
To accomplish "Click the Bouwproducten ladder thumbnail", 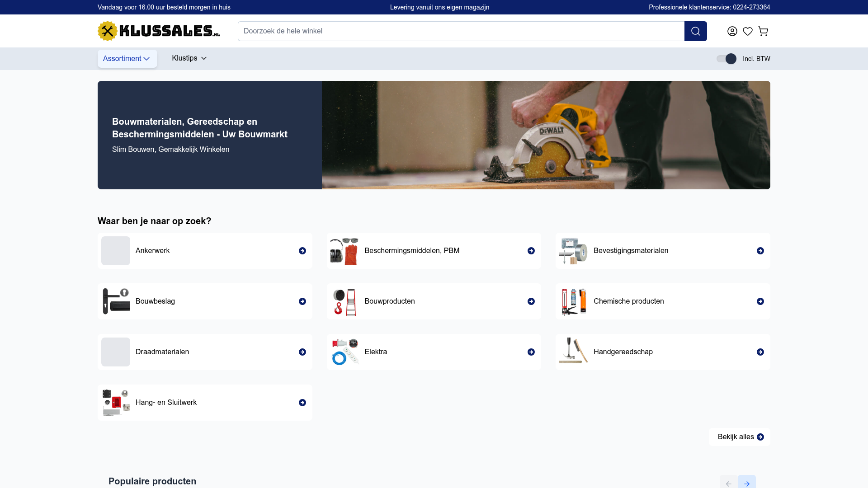I will pos(344,301).
